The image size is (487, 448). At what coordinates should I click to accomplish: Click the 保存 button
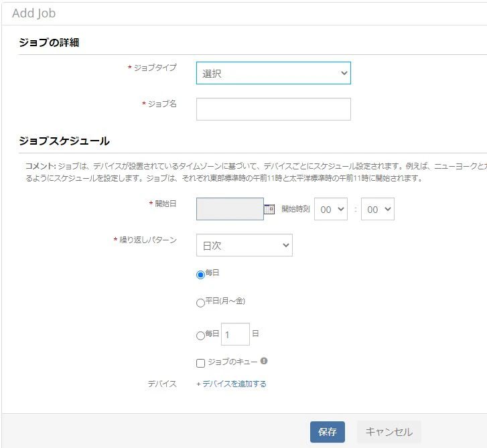click(328, 432)
